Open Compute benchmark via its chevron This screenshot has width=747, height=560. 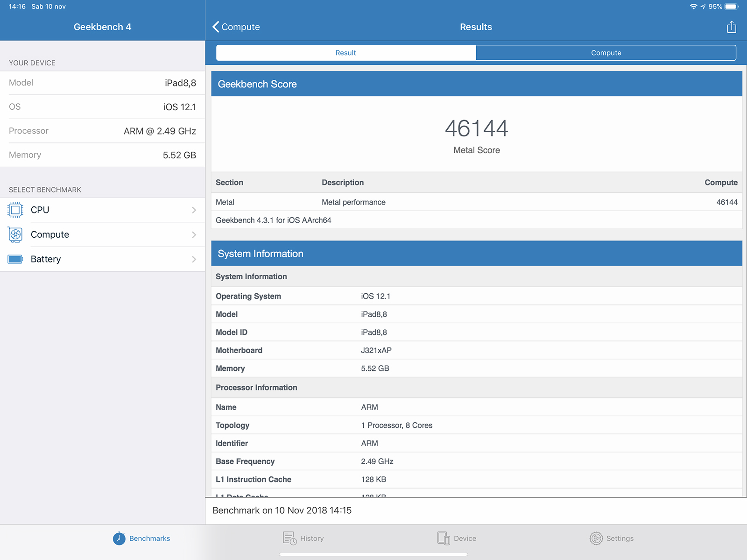[x=194, y=234]
